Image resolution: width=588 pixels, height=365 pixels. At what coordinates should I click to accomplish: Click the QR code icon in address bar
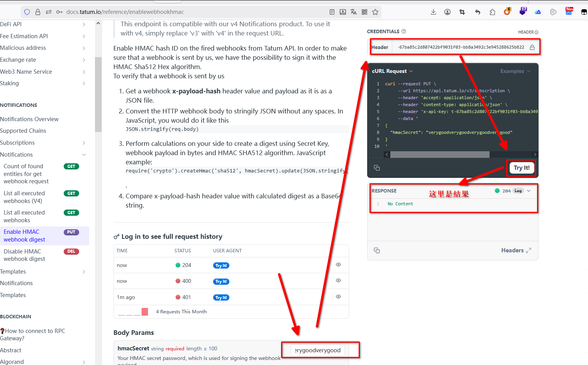[364, 12]
